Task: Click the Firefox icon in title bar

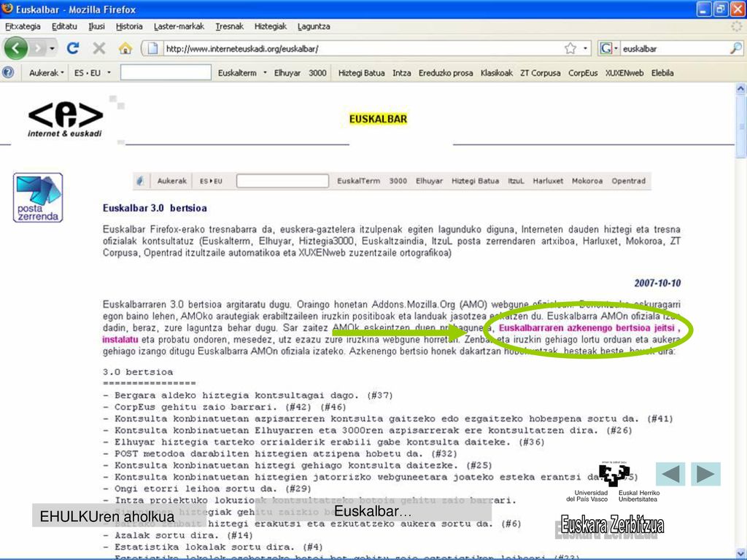Action: pyautogui.click(x=7, y=9)
